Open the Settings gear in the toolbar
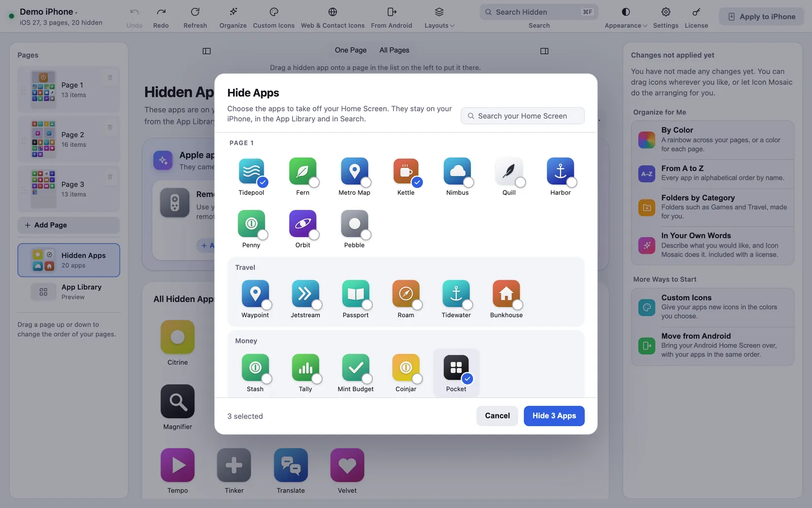This screenshot has height=508, width=812. tap(666, 17)
